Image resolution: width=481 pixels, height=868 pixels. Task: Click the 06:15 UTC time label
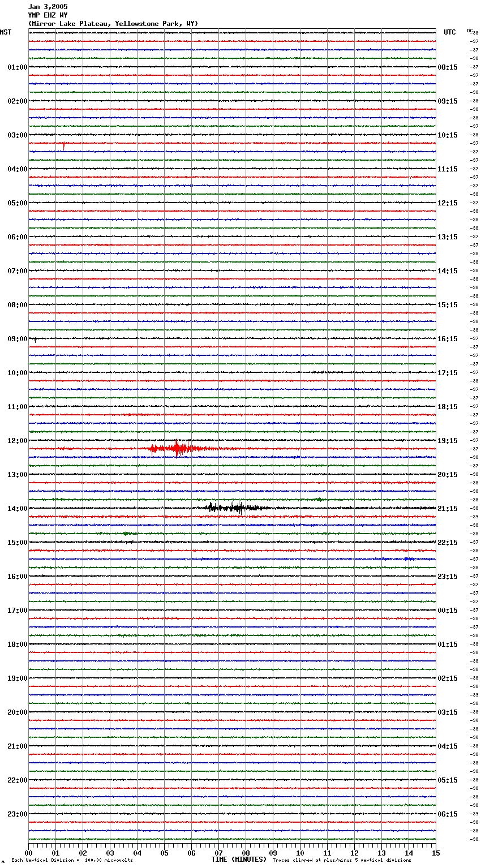[x=448, y=814]
